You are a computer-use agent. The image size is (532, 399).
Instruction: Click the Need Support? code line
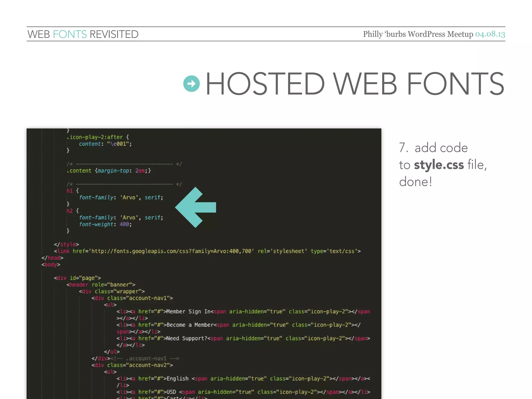click(243, 342)
